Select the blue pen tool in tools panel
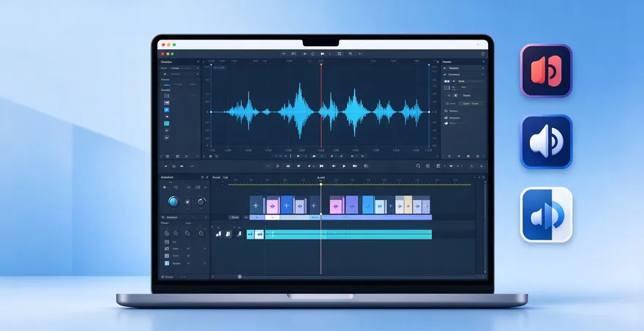This screenshot has width=644, height=331. pyautogui.click(x=166, y=110)
